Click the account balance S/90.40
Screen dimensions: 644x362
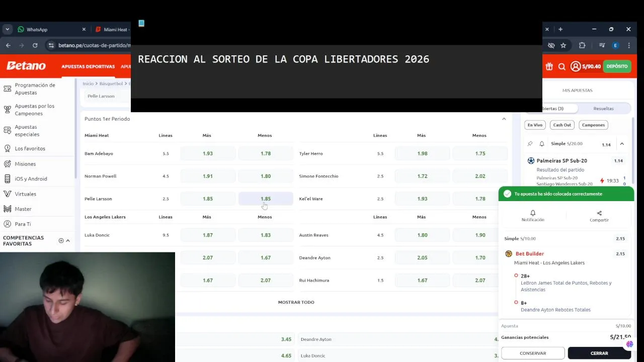[x=591, y=66]
